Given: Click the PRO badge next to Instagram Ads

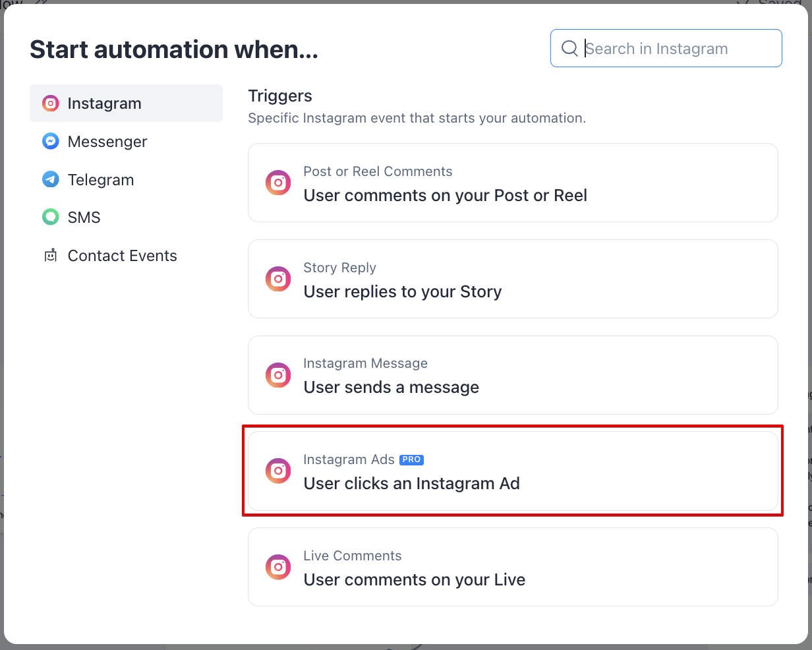Looking at the screenshot, I should tap(411, 459).
